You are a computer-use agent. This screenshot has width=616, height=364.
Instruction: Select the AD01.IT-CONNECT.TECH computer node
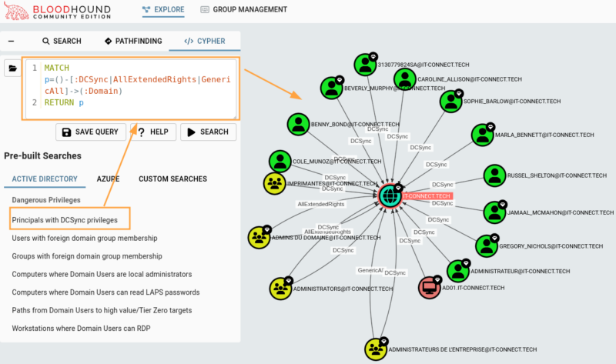pos(430,288)
